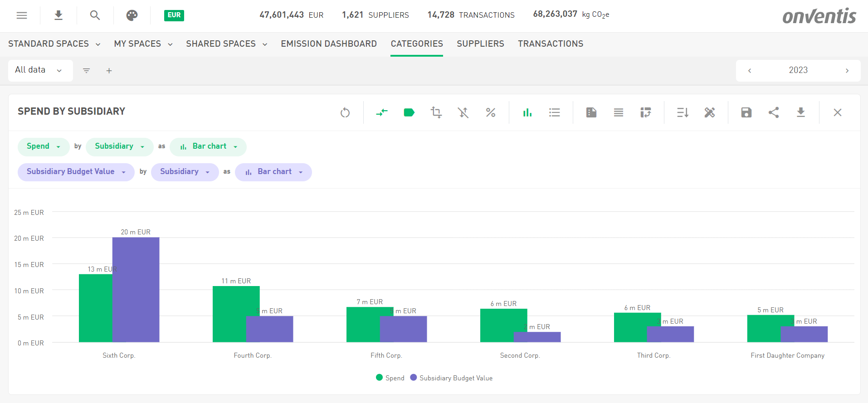Image resolution: width=868 pixels, height=403 pixels.
Task: Click the reset/refresh chart icon
Action: click(345, 112)
